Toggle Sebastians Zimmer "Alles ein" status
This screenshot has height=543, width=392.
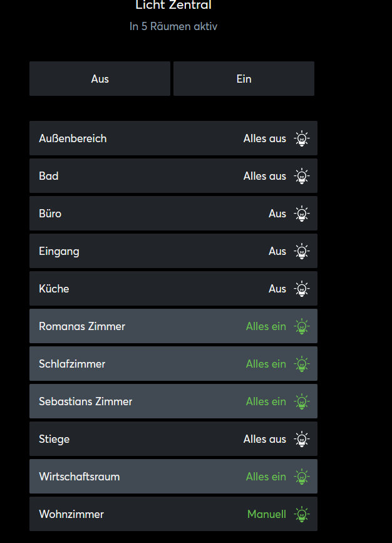tap(266, 401)
